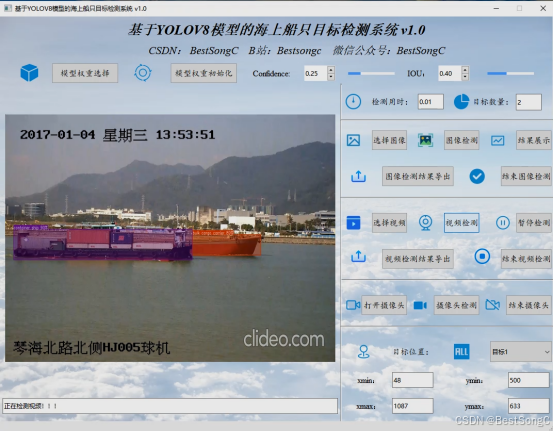Click the 选择图像 button
This screenshot has width=554, height=432.
click(x=389, y=140)
